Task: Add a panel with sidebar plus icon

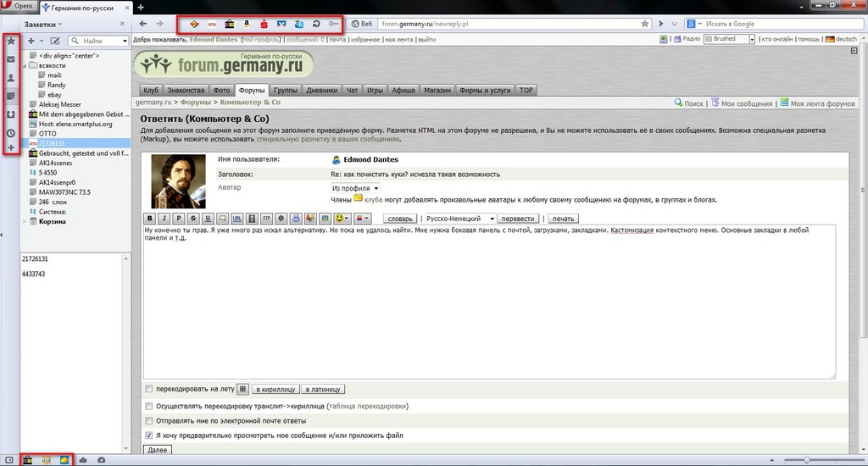Action: coord(10,147)
